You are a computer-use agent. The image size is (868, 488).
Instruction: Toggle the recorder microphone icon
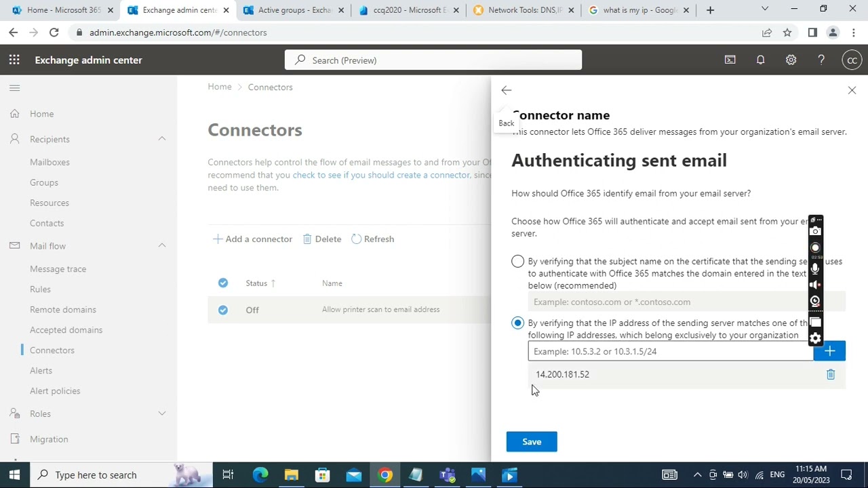click(816, 268)
